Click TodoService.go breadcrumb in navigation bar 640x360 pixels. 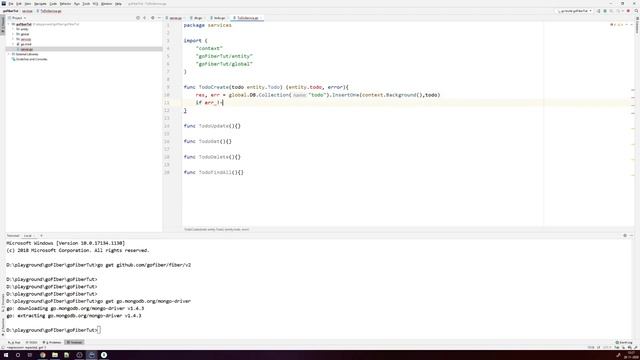tap(49, 11)
